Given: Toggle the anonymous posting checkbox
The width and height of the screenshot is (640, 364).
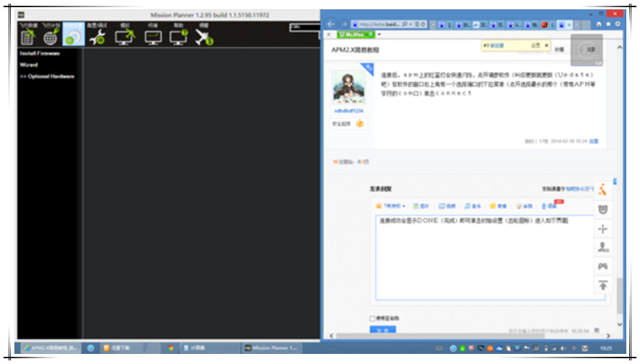Looking at the screenshot, I should coord(372,318).
